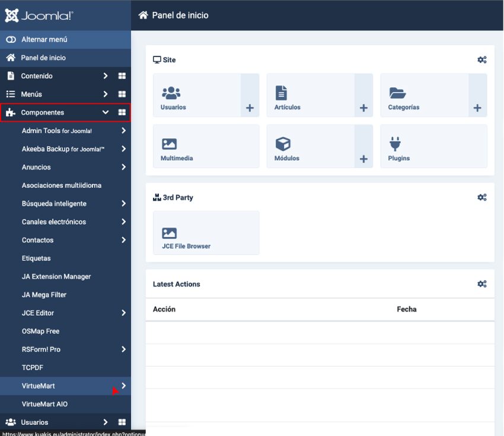The width and height of the screenshot is (504, 436).
Task: Open Site module settings gear
Action: click(x=482, y=60)
